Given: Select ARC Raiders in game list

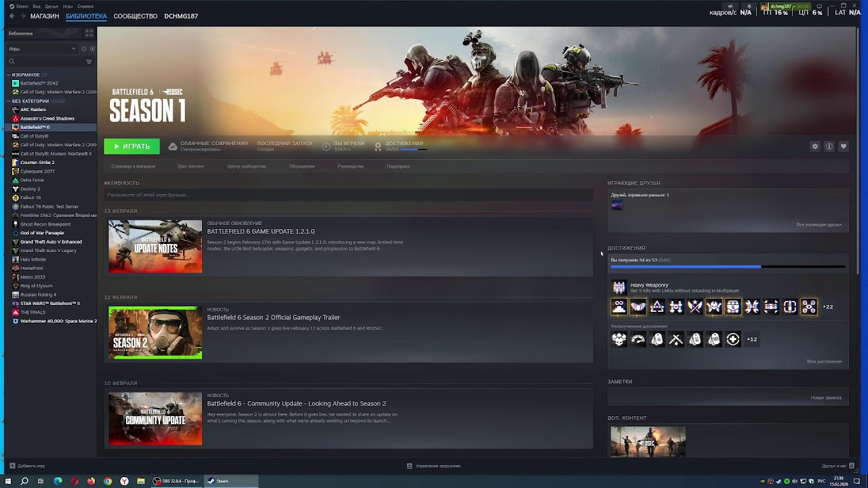Looking at the screenshot, I should (33, 110).
